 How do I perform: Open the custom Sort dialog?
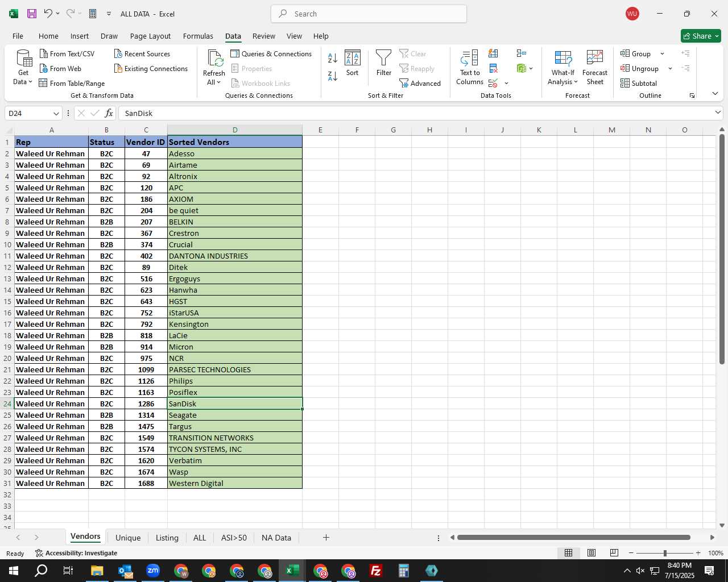[x=353, y=63]
